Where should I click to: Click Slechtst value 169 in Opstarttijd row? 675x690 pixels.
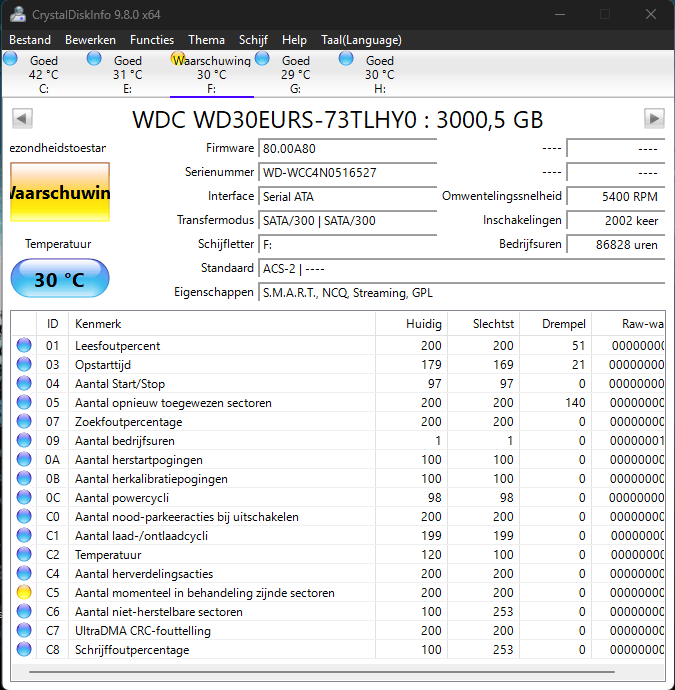[503, 365]
